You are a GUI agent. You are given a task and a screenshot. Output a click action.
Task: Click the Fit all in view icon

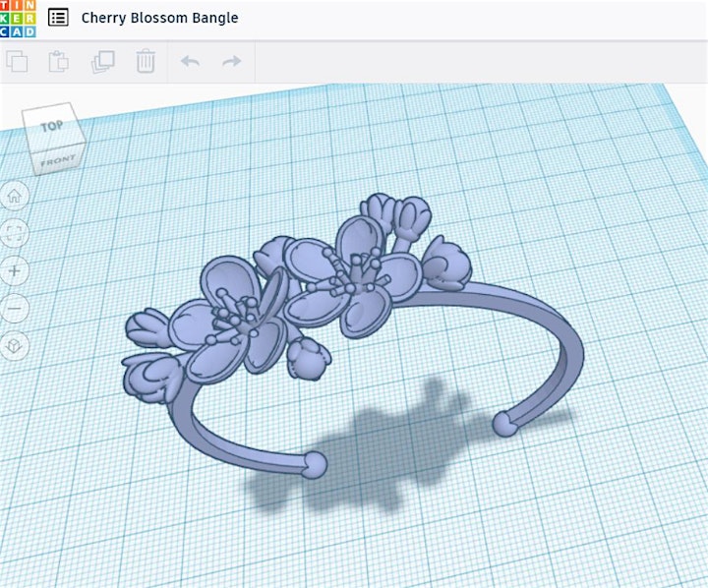pyautogui.click(x=15, y=233)
